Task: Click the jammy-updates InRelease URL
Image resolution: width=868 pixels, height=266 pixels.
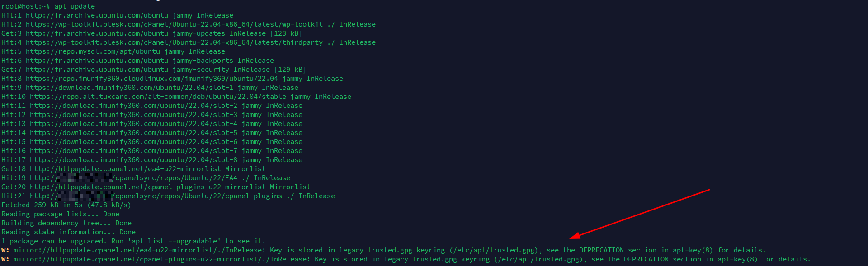Action: (x=97, y=33)
